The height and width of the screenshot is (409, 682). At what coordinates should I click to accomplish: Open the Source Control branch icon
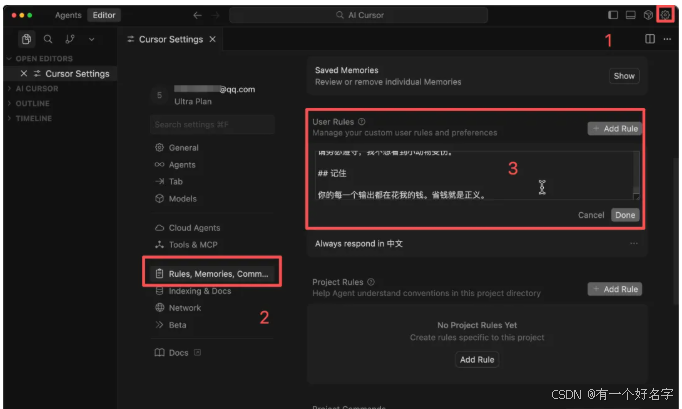pyautogui.click(x=70, y=39)
